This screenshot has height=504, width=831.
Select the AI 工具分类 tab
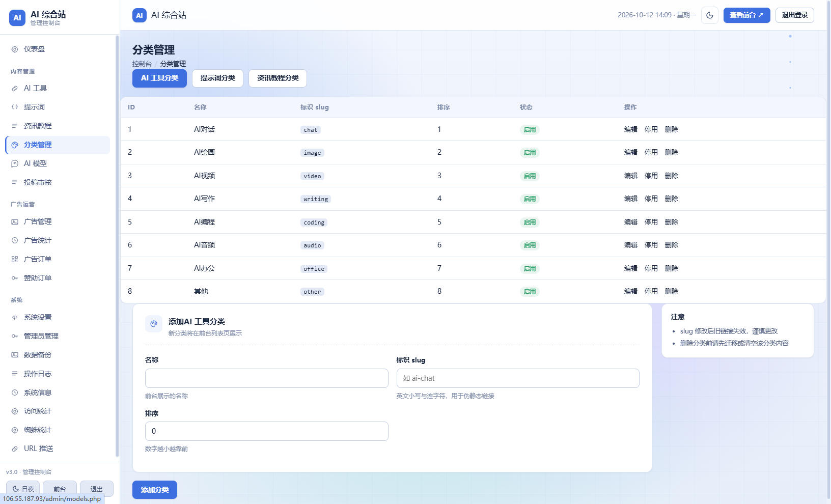tap(159, 78)
